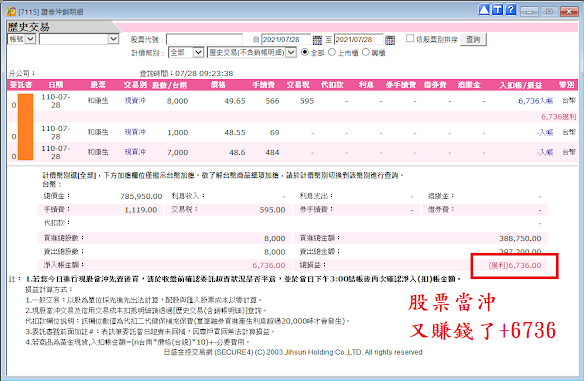Click the price 49.65 cell
Viewport: 584px width, 381px height.
click(235, 101)
